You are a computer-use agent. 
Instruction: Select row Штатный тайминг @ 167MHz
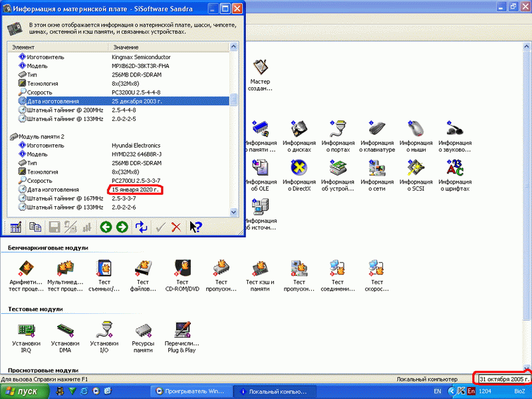pyautogui.click(x=124, y=198)
